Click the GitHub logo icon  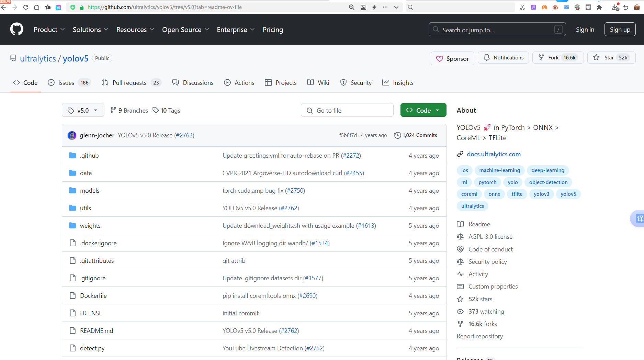tap(17, 30)
